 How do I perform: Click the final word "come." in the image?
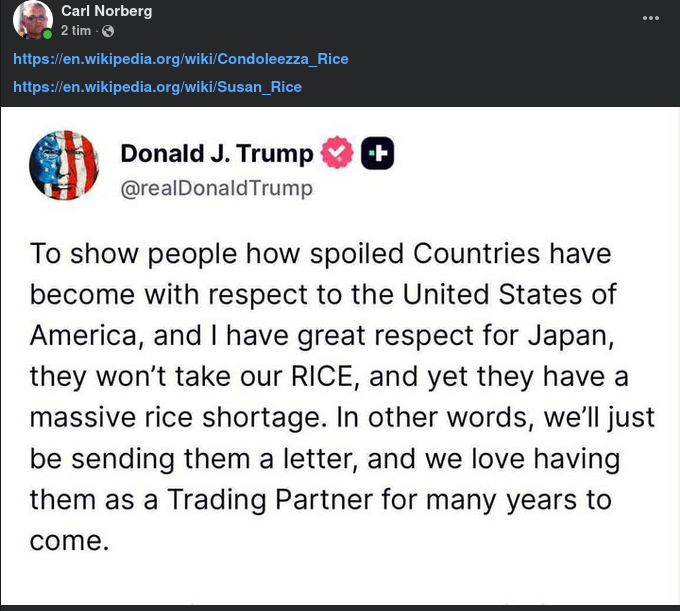[x=68, y=541]
